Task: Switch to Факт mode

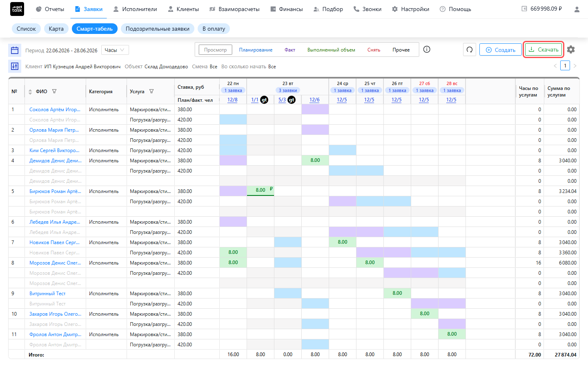Action: click(290, 50)
